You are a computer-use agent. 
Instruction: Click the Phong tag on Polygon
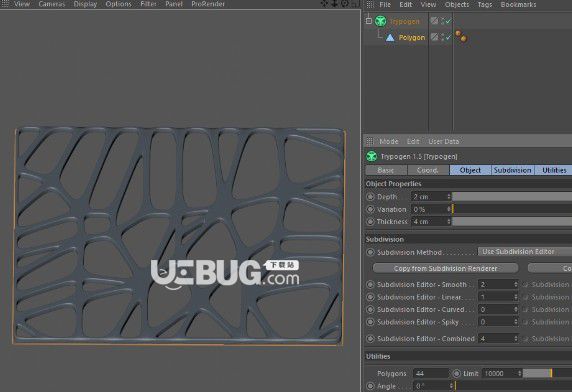coord(461,36)
